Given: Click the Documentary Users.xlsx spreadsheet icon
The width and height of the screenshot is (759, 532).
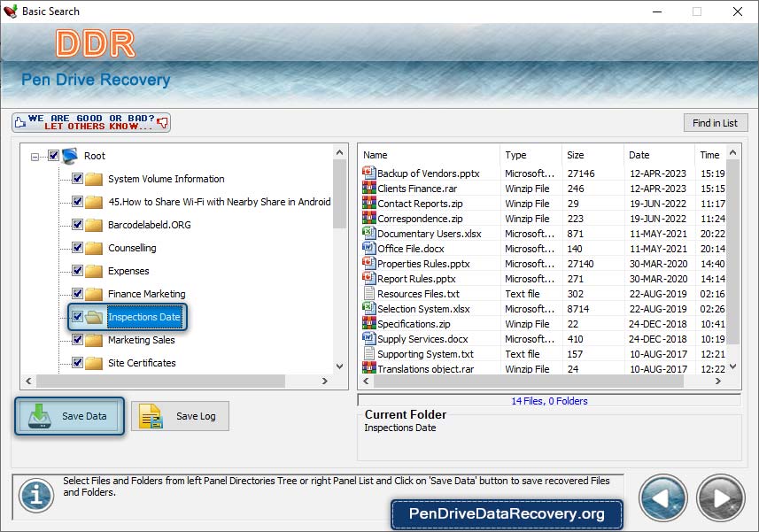Looking at the screenshot, I should coord(369,234).
